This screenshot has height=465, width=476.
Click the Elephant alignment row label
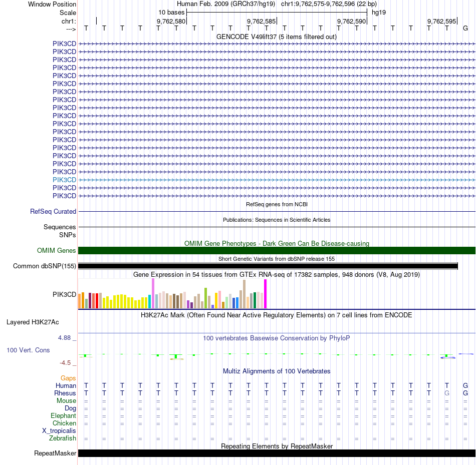point(64,416)
